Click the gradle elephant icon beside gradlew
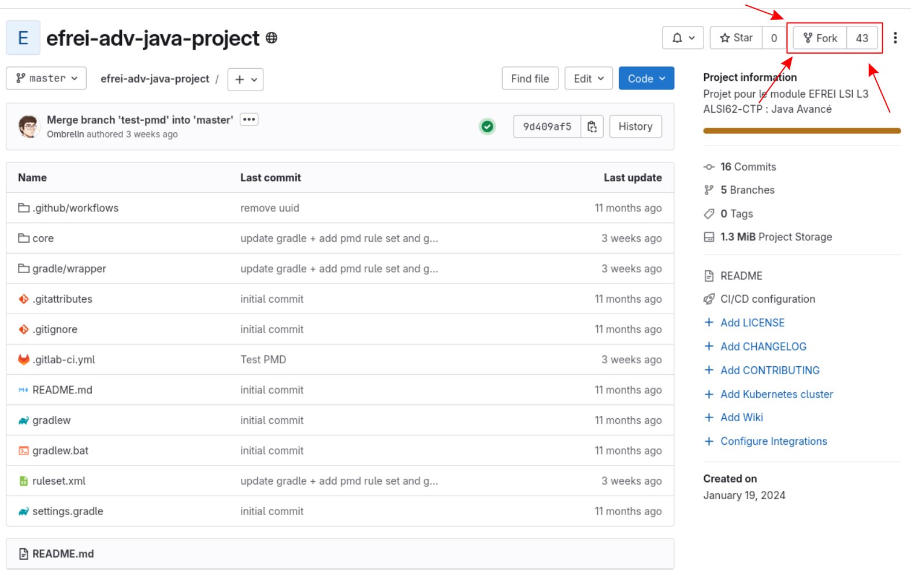The width and height of the screenshot is (911, 588). click(x=24, y=420)
